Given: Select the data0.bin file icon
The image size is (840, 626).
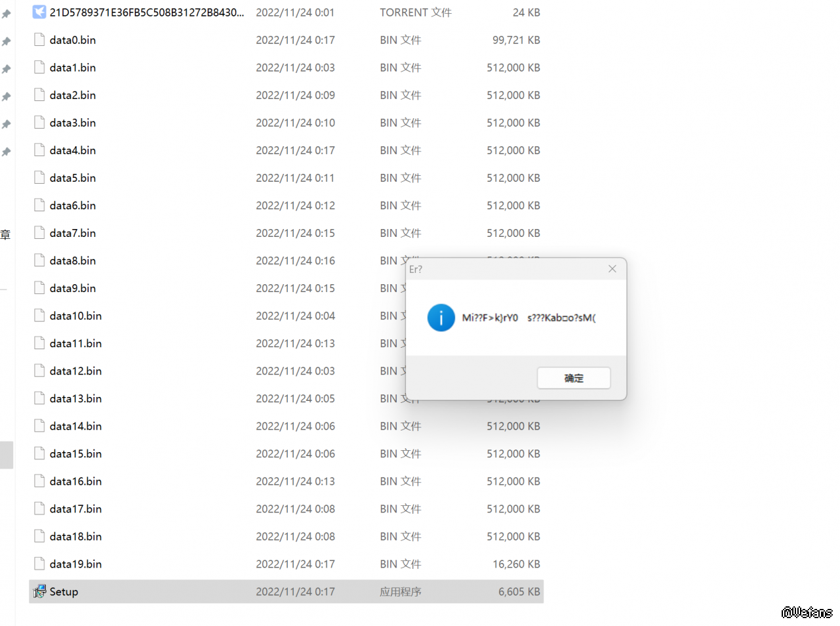Looking at the screenshot, I should (x=39, y=39).
